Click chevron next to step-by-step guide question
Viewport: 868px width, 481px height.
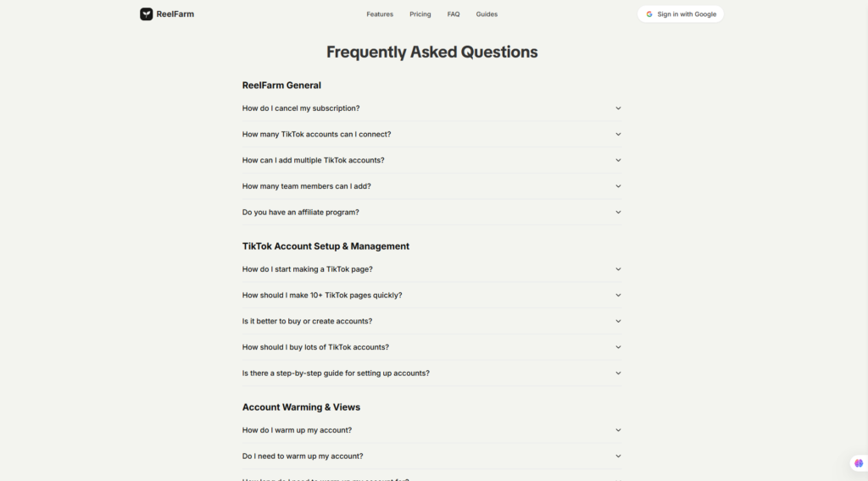coord(618,373)
